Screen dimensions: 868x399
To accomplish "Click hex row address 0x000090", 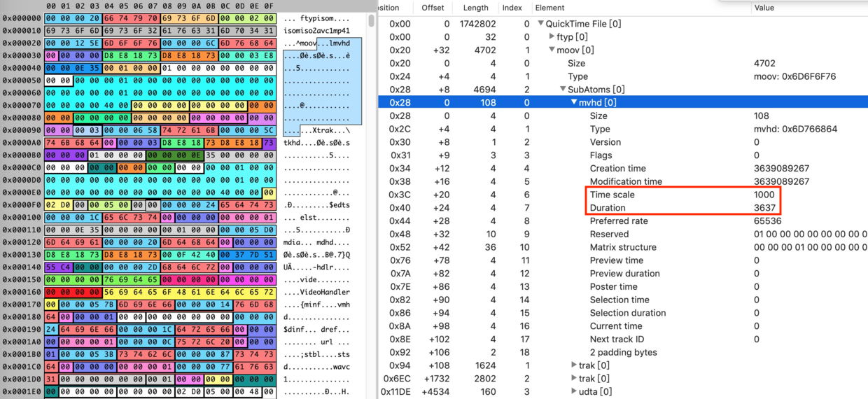I will [22, 130].
